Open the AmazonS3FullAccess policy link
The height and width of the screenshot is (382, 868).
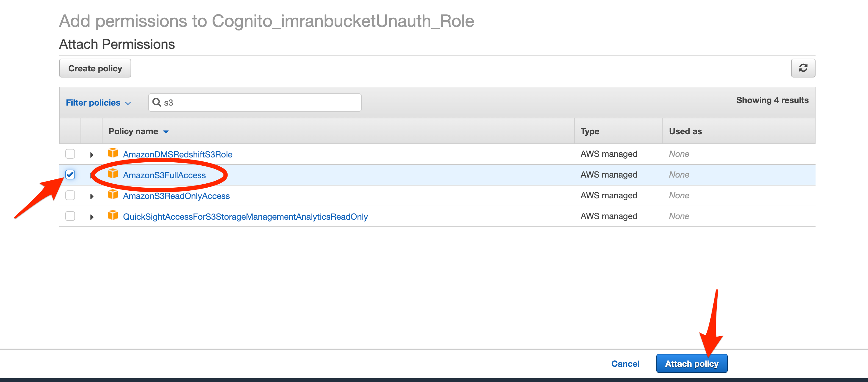pyautogui.click(x=164, y=175)
